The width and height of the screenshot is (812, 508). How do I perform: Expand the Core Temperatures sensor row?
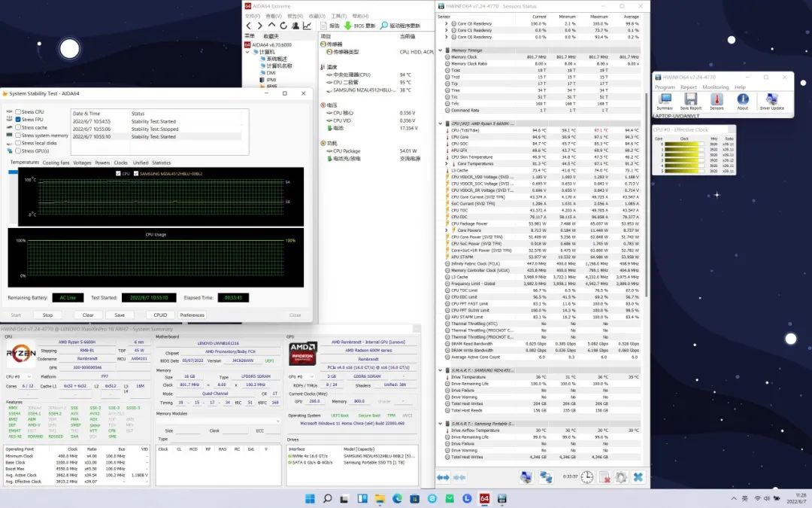[447, 163]
